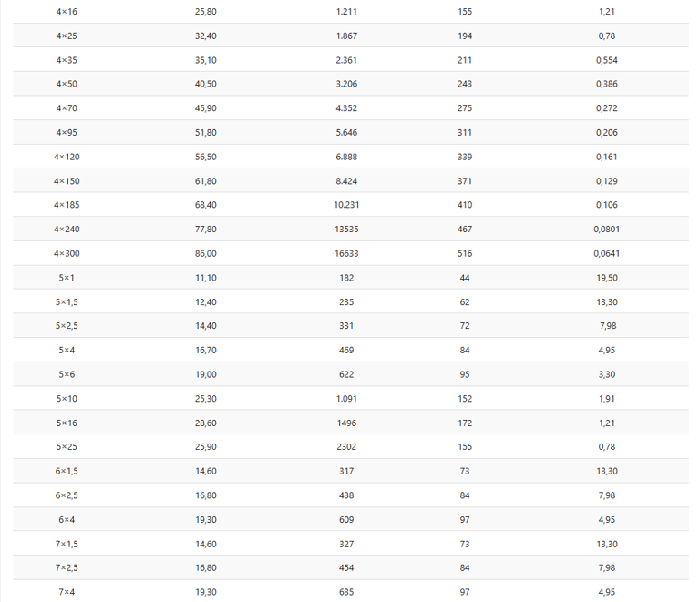Click the 609 value in the 6×4 row
Screen dimensions: 700x602
[346, 519]
